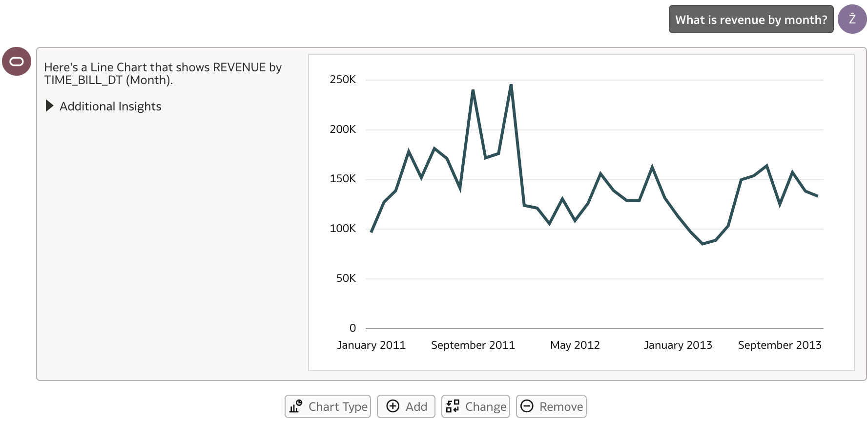Click the "100K" y-axis label
Screen dimensions: 868x424
click(x=343, y=229)
